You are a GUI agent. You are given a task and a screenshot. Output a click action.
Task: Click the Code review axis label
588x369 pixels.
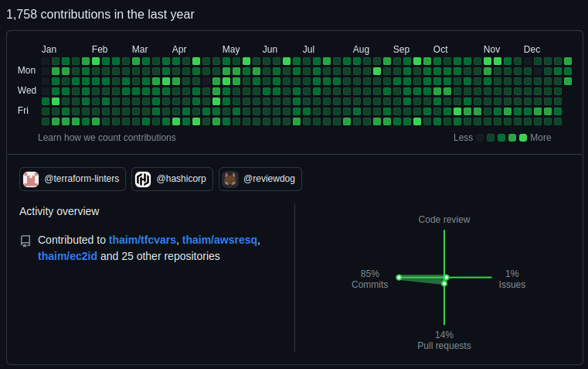point(444,220)
